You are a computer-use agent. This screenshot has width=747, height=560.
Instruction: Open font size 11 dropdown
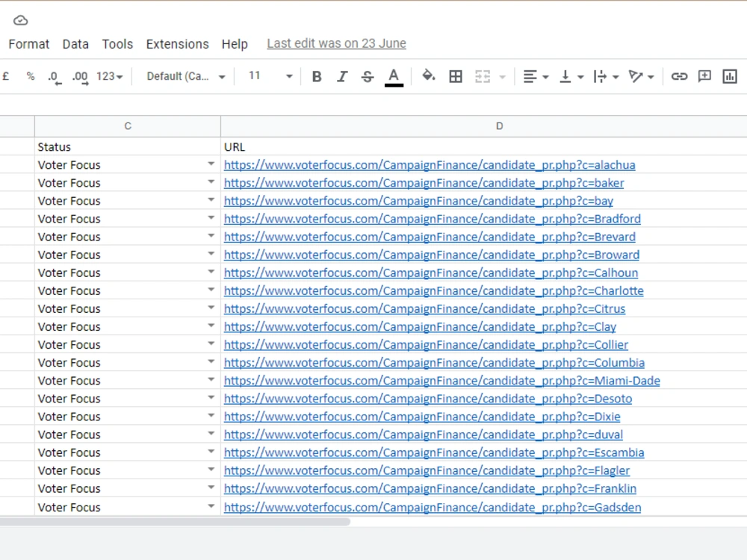point(270,76)
